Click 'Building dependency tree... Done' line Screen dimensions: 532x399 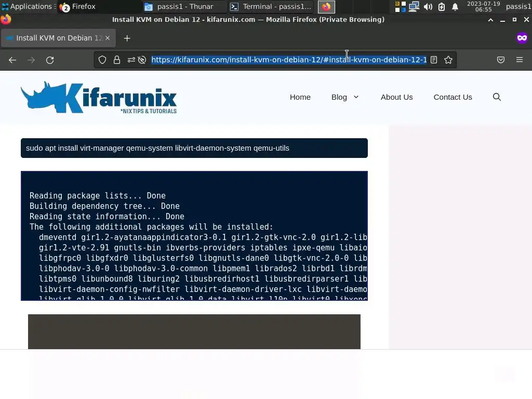pyautogui.click(x=104, y=206)
